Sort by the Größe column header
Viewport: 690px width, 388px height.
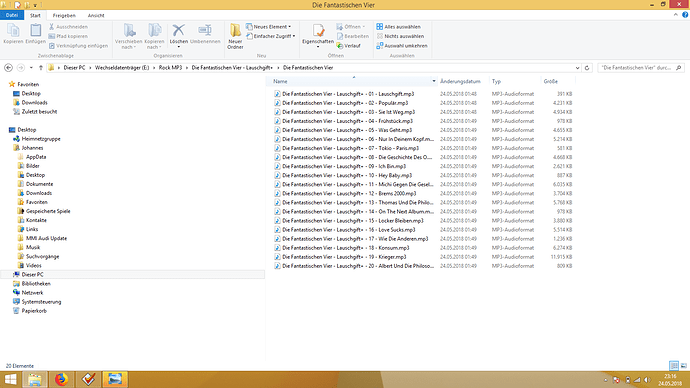551,81
